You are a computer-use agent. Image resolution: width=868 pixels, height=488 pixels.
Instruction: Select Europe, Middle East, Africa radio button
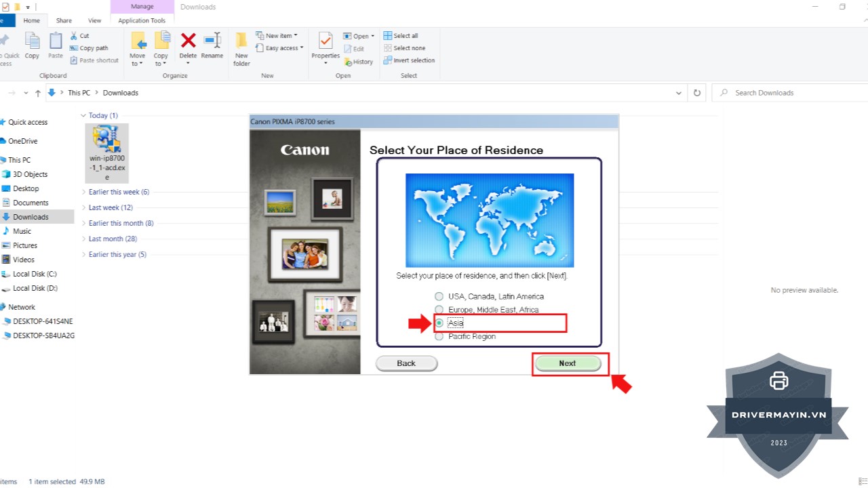click(x=439, y=310)
